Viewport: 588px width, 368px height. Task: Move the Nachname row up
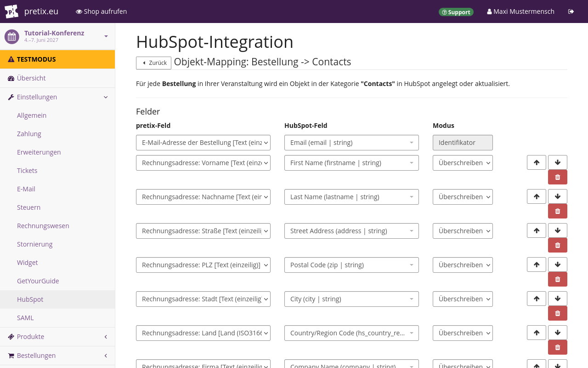537,196
